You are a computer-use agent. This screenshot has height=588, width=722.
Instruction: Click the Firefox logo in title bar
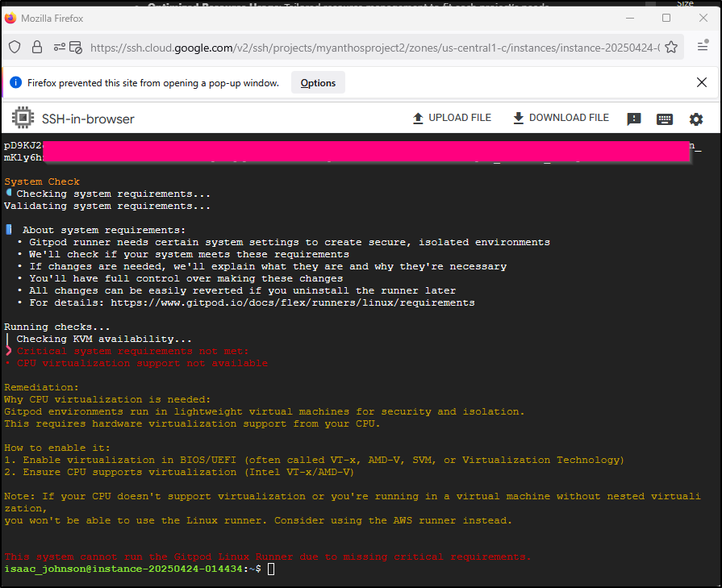click(10, 18)
